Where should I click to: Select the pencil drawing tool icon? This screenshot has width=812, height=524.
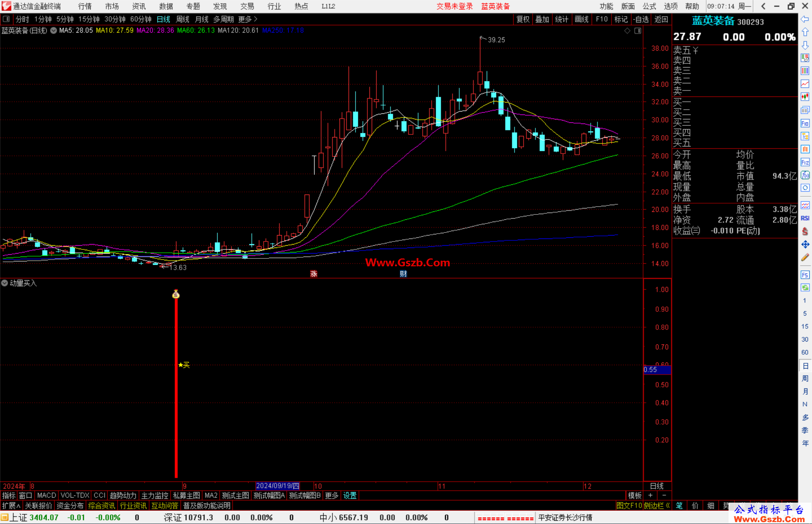point(805,258)
